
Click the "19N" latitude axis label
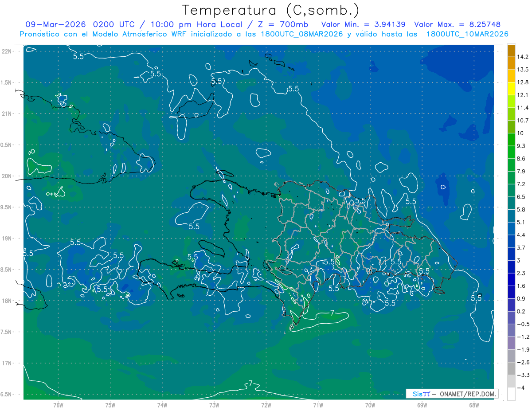tap(7, 239)
